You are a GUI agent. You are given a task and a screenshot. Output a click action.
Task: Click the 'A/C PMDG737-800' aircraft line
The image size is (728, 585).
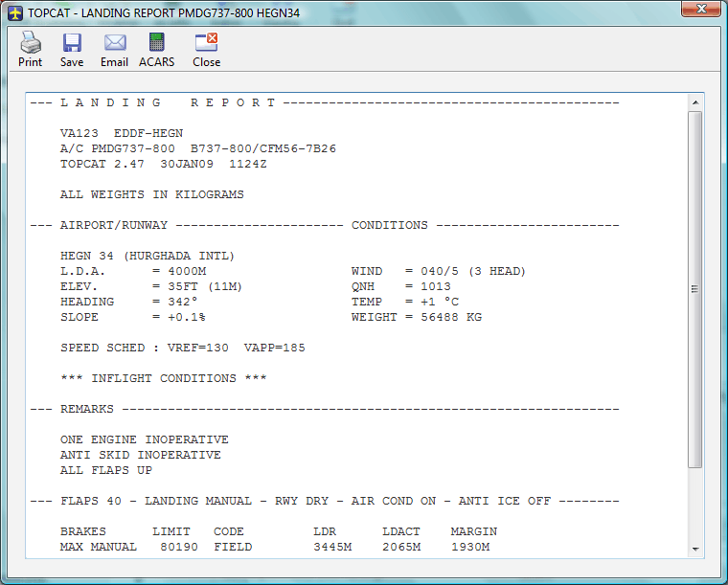click(x=197, y=148)
